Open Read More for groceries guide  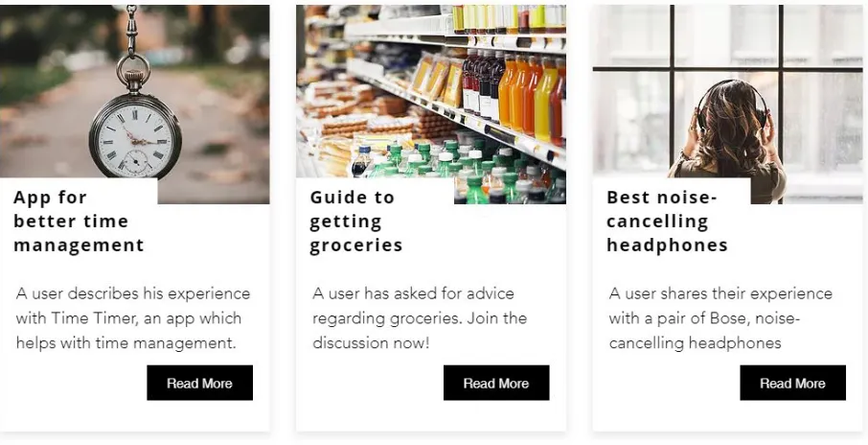click(496, 383)
